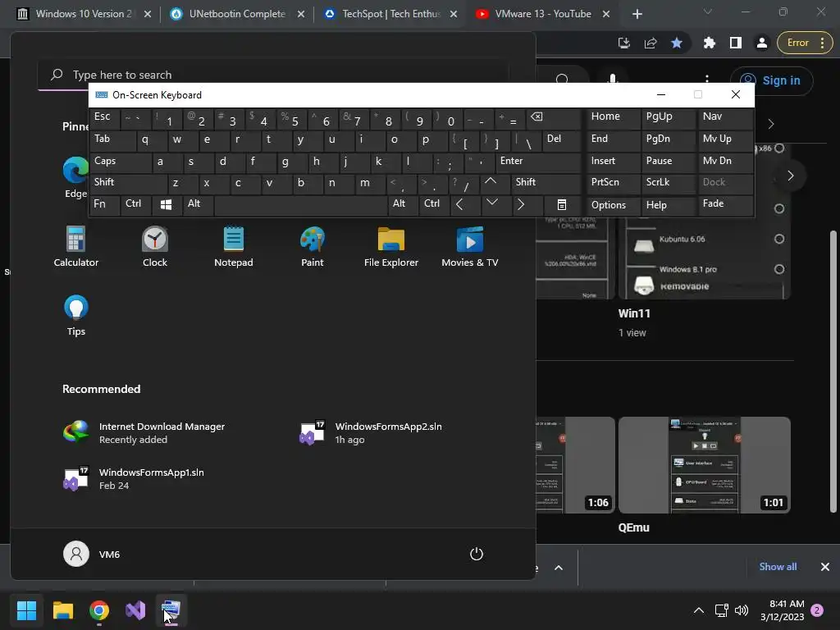Open network status in system tray

point(721,610)
